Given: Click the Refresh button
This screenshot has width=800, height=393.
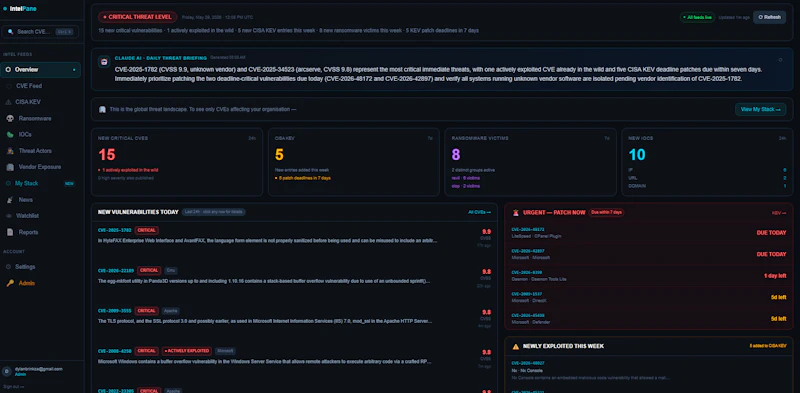Looking at the screenshot, I should [x=769, y=17].
